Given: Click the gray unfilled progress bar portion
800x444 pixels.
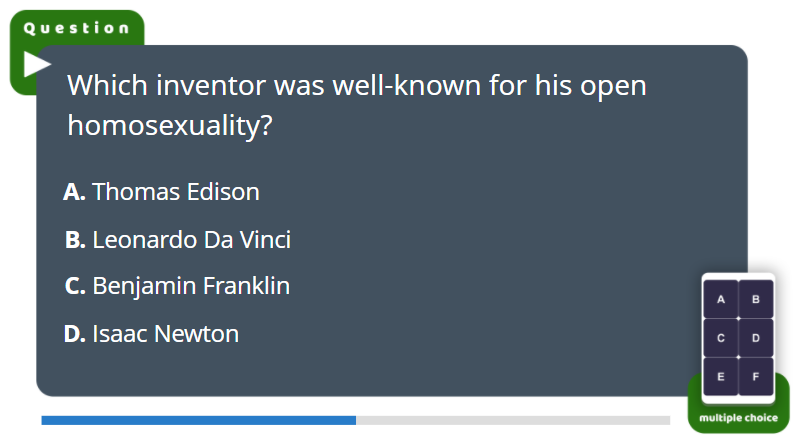Looking at the screenshot, I should [x=513, y=421].
